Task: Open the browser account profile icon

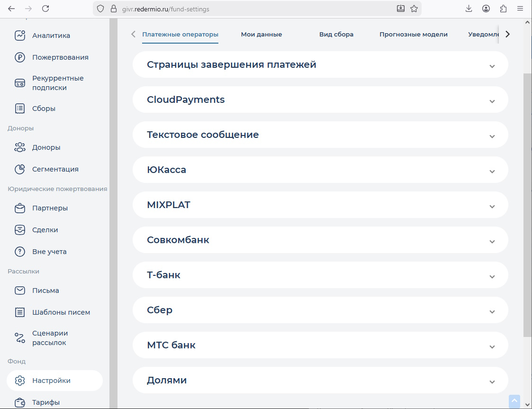Action: [x=486, y=9]
